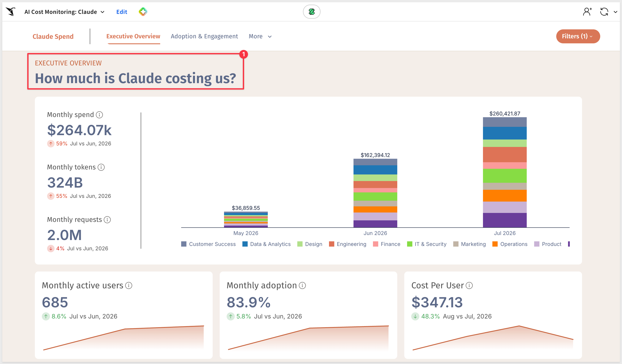This screenshot has height=364, width=622.
Task: Click the $162,394.12 bar label
Action: 375,155
